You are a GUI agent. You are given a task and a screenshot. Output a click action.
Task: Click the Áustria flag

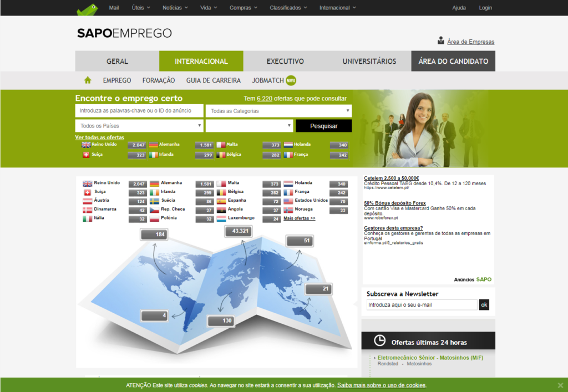coord(87,201)
